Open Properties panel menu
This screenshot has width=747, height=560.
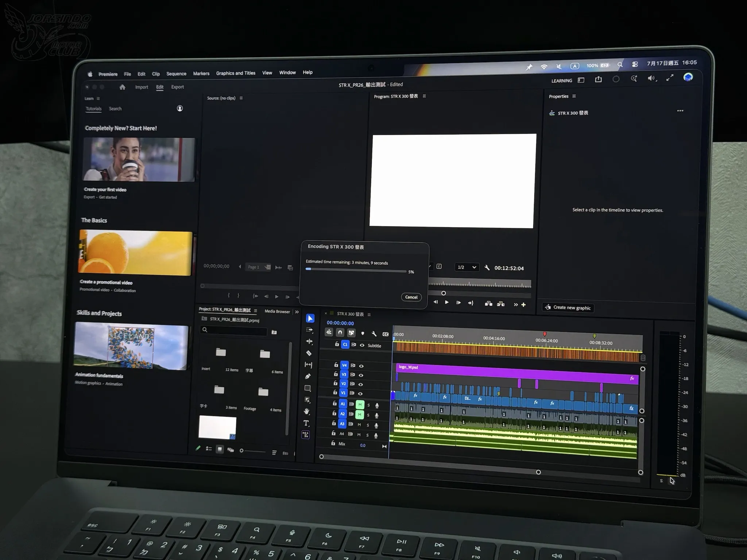(x=574, y=96)
